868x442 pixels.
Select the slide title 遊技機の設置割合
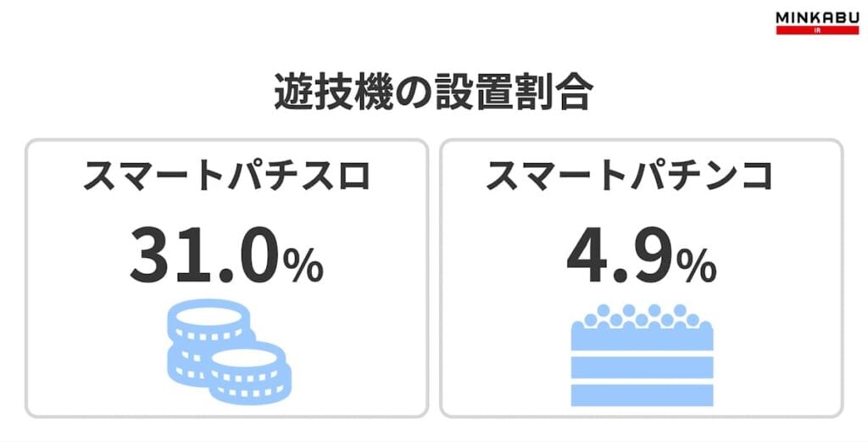432,93
